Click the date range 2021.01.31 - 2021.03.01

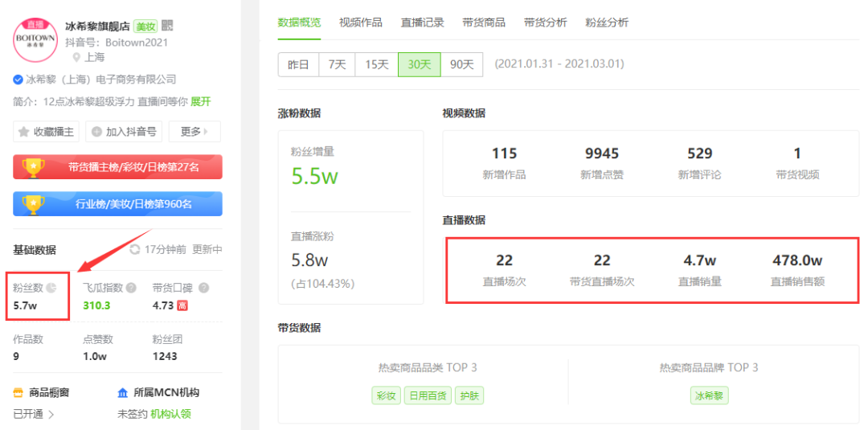click(559, 64)
